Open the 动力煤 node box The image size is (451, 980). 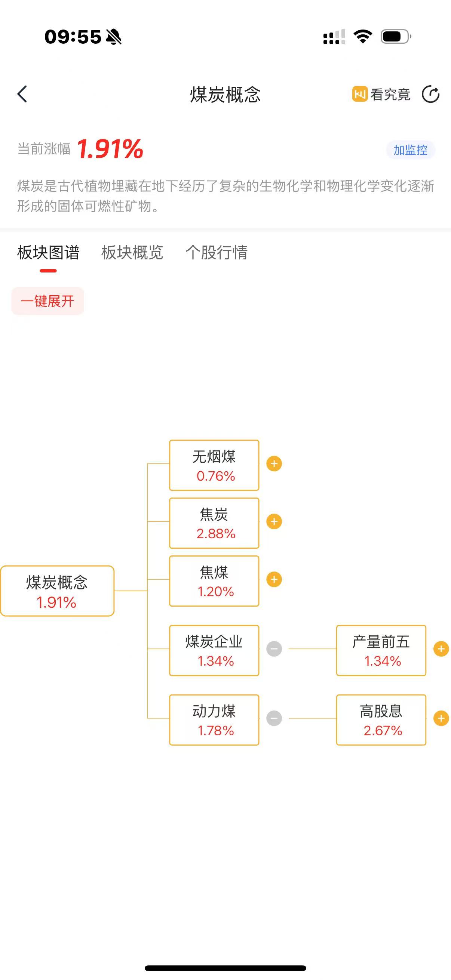click(x=214, y=720)
